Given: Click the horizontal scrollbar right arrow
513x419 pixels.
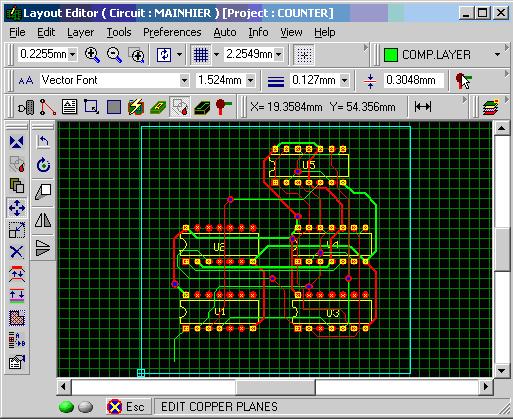Looking at the screenshot, I should pos(486,387).
